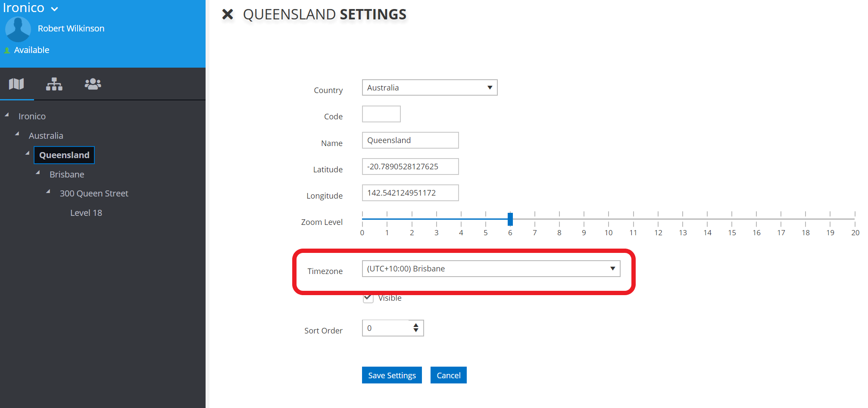Open the map locations tab icon

16,84
